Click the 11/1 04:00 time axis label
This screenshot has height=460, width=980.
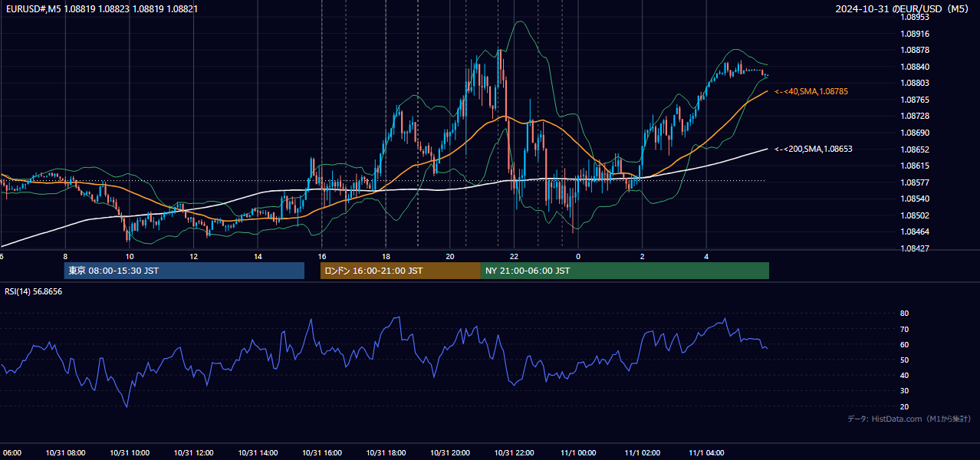pos(707,453)
